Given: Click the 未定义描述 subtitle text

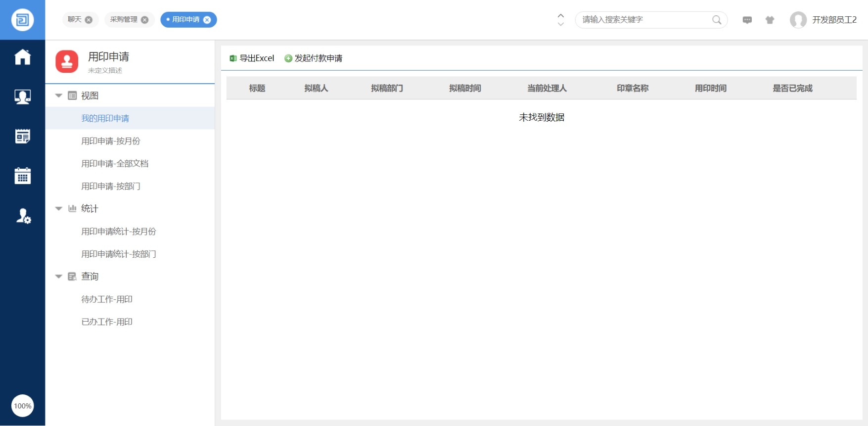Looking at the screenshot, I should tap(105, 70).
